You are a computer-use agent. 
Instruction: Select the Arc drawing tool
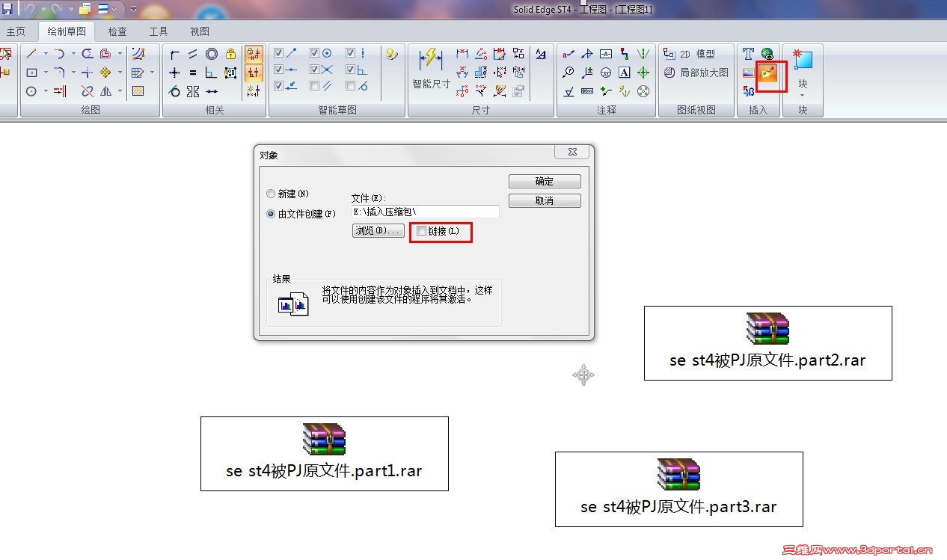[x=59, y=54]
